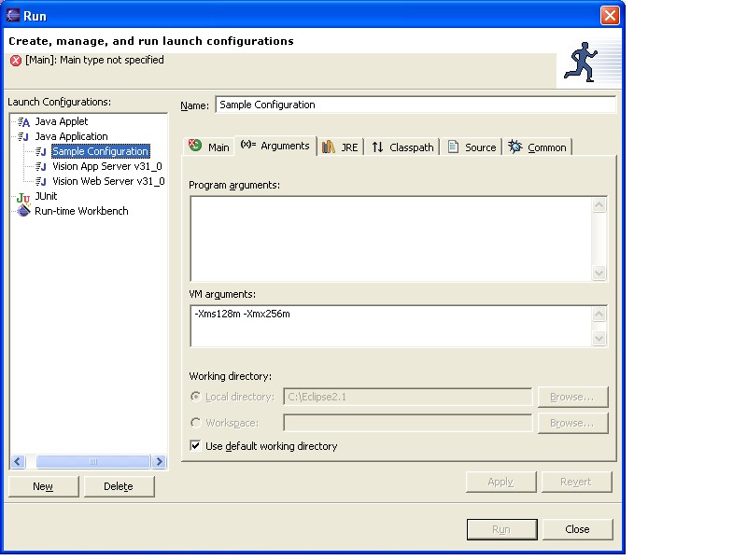Switch to the Arguments tab

275,146
